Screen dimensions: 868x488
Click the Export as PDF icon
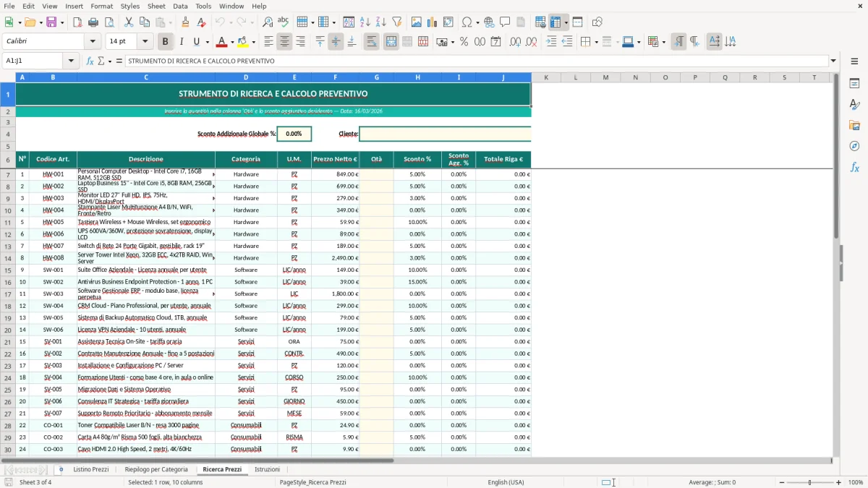pos(77,22)
